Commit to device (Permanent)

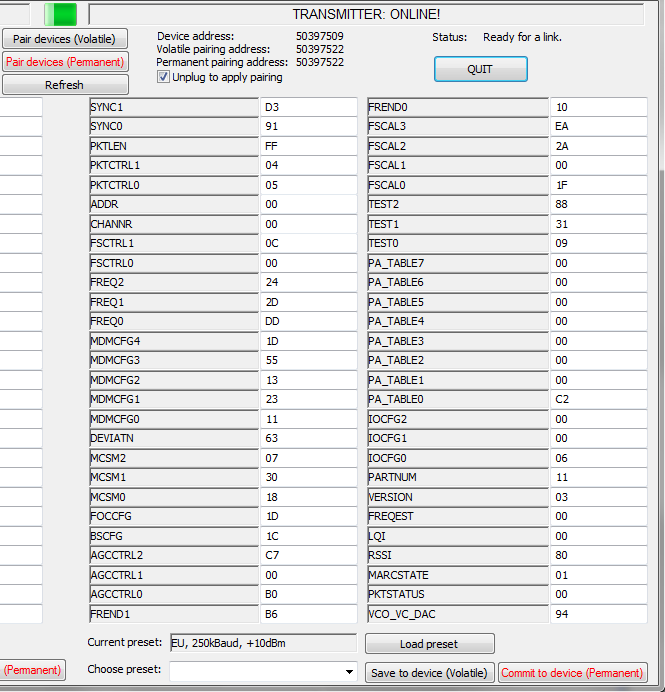(572, 673)
